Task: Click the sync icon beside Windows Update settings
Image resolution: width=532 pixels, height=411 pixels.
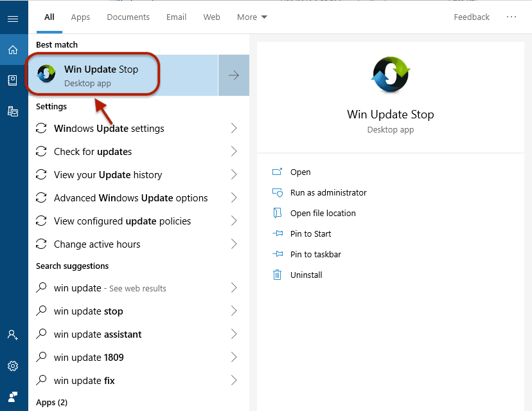Action: [41, 128]
